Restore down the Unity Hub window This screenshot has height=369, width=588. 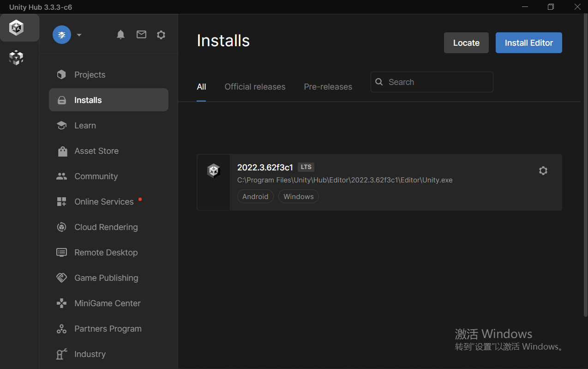[x=551, y=7]
